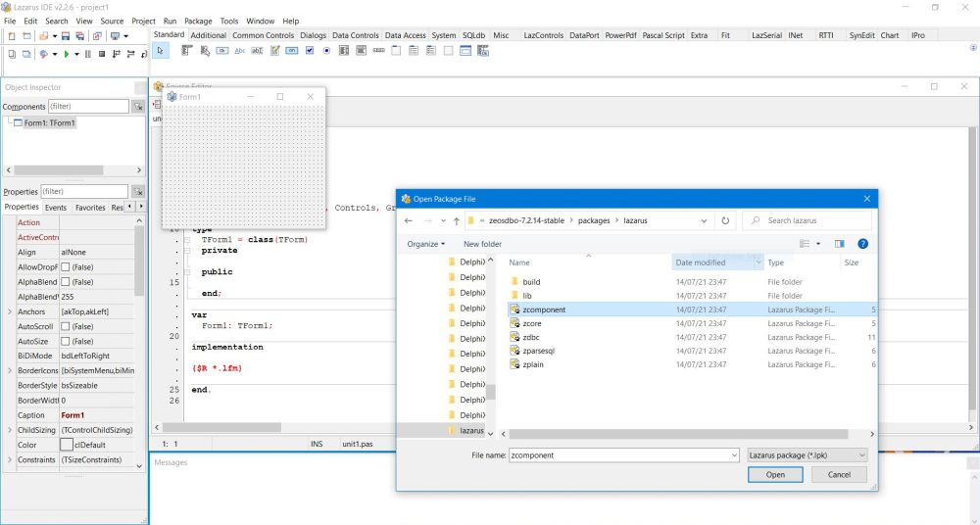Click the New Unit toolbar icon
Viewport: 980px width, 525px height.
coord(12,36)
